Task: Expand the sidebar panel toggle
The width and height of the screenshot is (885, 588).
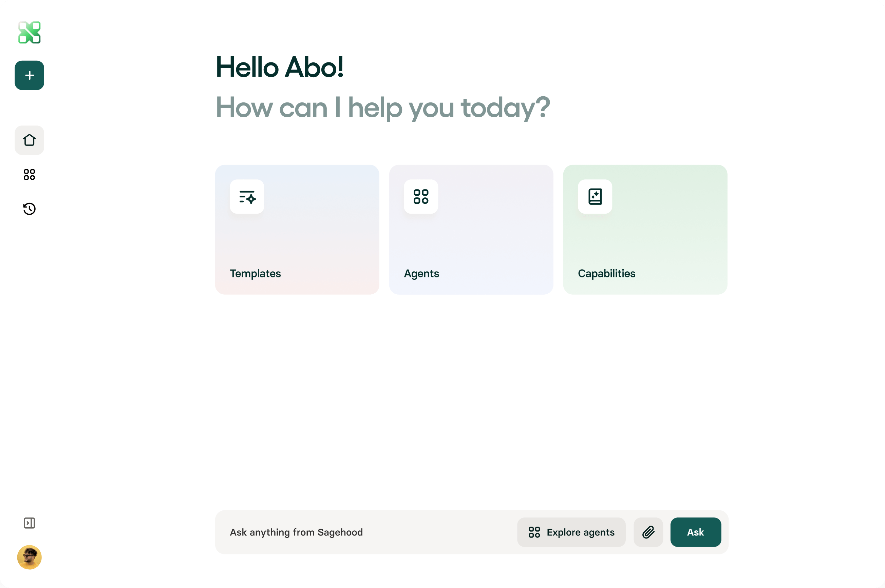Action: coord(29,523)
